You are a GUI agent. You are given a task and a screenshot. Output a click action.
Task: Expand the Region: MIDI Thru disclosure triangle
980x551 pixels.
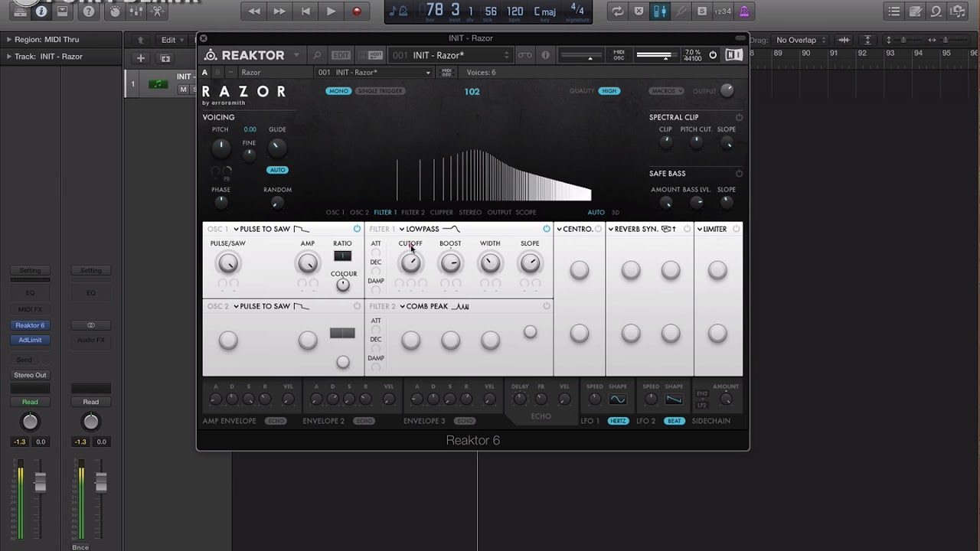8,40
